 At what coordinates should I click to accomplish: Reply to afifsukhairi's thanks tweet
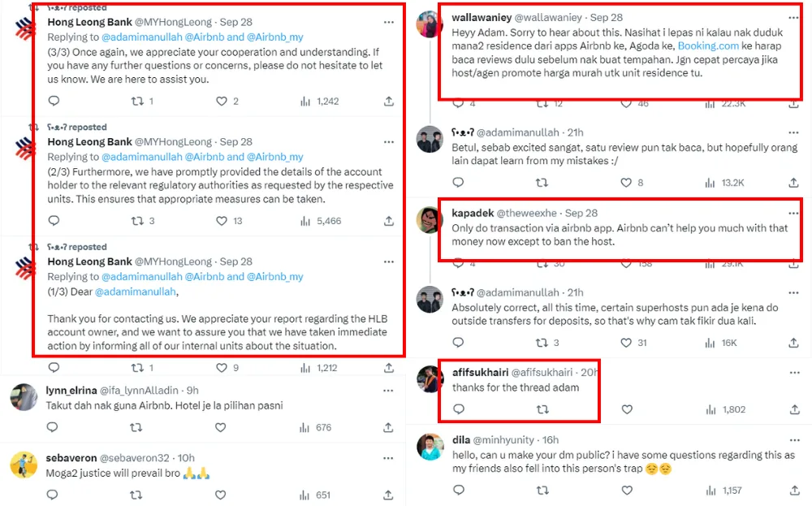[x=459, y=409]
